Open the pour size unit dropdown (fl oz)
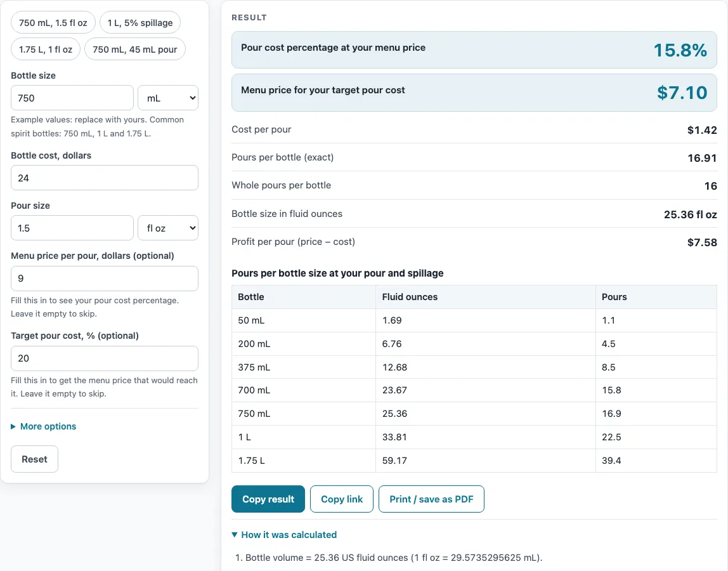 point(168,228)
